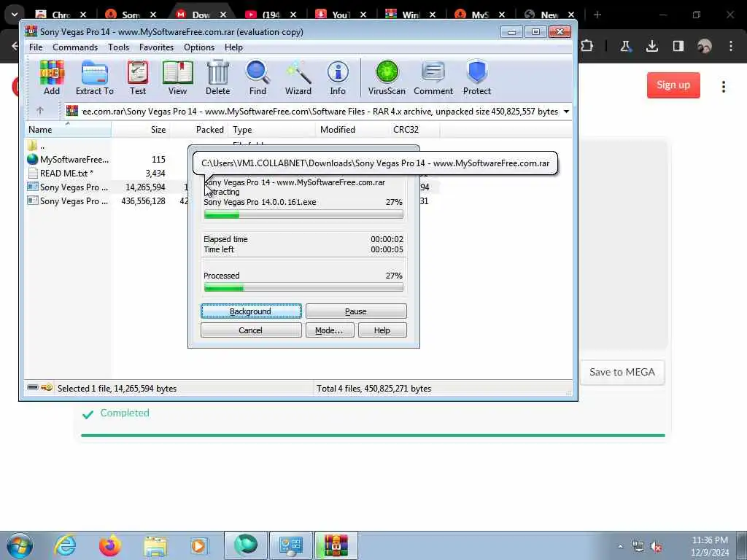Switch to the New Tab browser tab

(549, 15)
